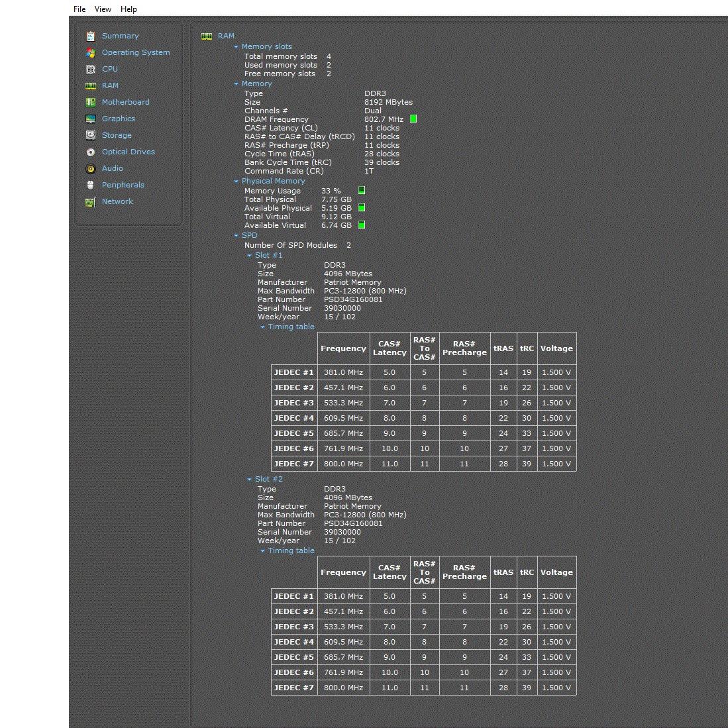The height and width of the screenshot is (728, 728).
Task: Open the Network section link
Action: 117,201
